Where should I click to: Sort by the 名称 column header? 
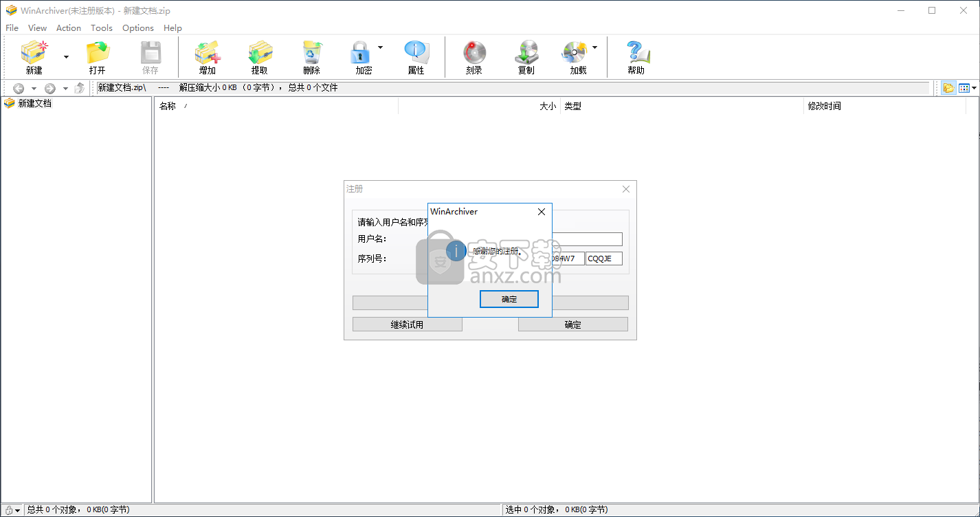click(x=278, y=106)
